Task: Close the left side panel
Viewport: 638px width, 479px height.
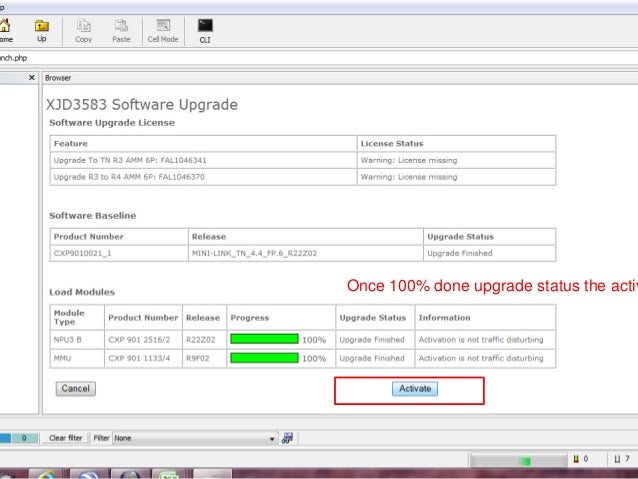Action: click(x=32, y=77)
